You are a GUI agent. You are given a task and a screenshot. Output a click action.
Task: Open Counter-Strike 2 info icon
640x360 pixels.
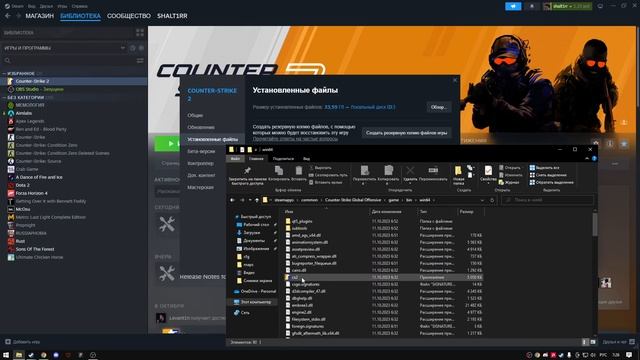[610, 144]
